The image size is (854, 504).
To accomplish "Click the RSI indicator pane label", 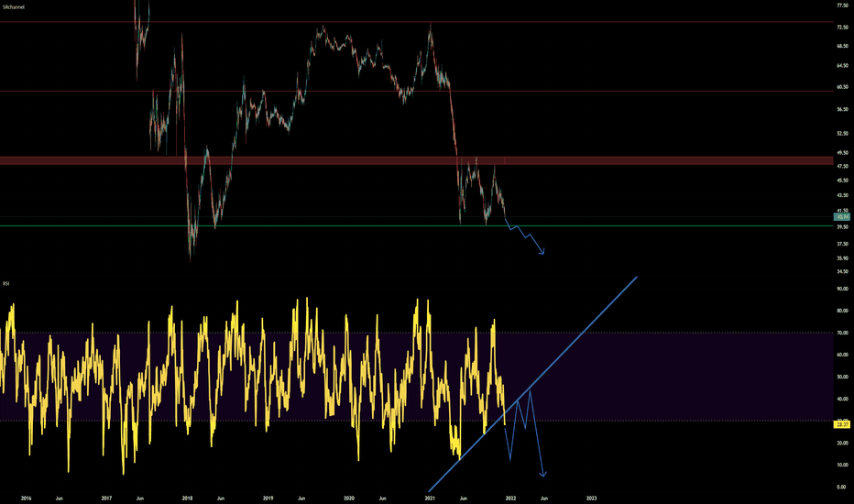I will pyautogui.click(x=6, y=283).
